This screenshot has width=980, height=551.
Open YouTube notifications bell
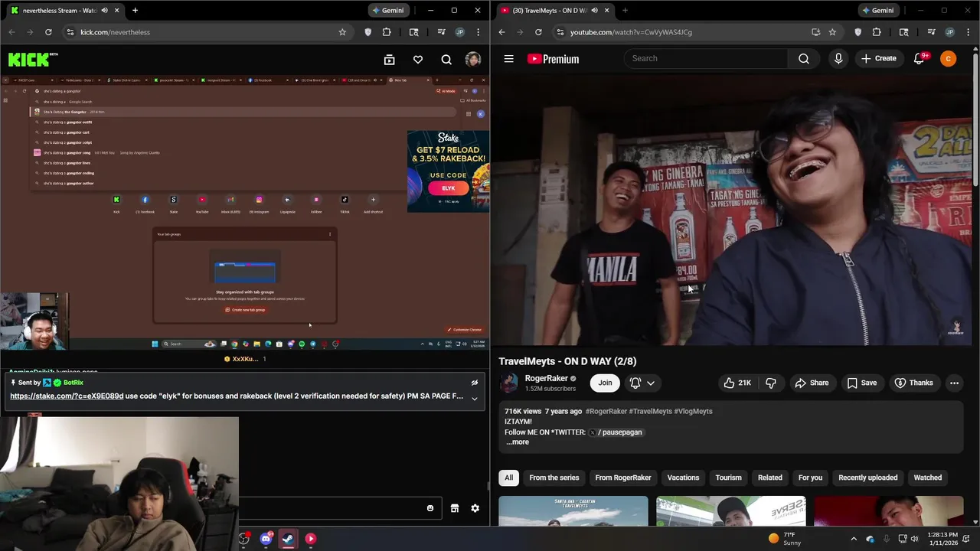tap(919, 59)
